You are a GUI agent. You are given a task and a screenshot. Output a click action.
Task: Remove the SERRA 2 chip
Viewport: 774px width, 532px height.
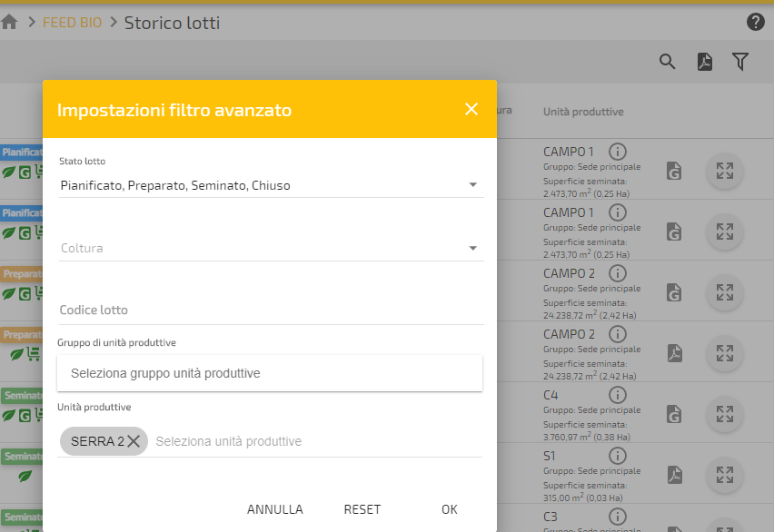[134, 441]
